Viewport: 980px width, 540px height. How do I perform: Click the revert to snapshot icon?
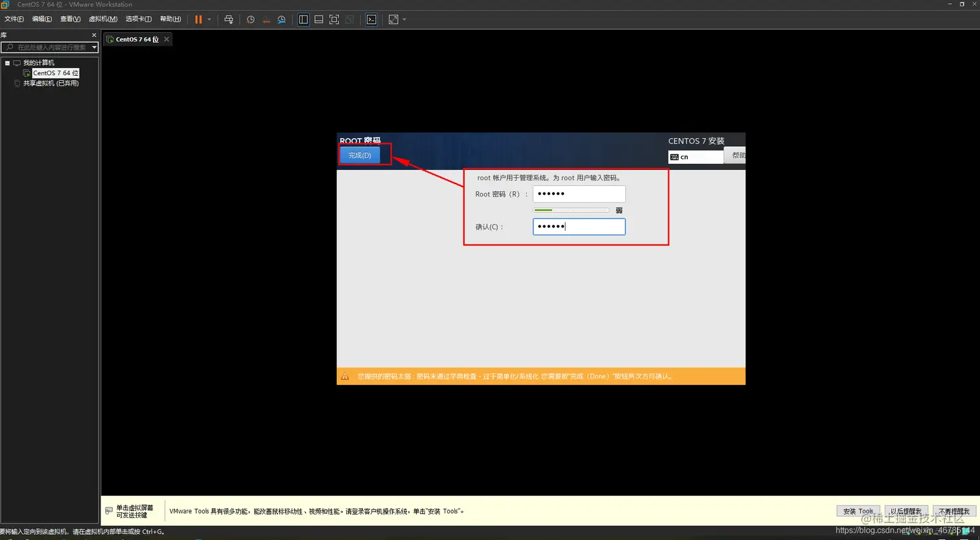(266, 19)
